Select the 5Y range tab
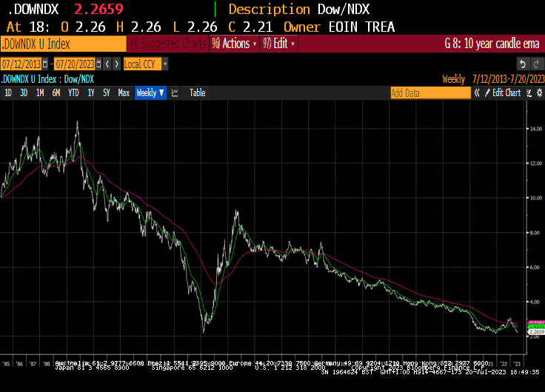 point(107,92)
